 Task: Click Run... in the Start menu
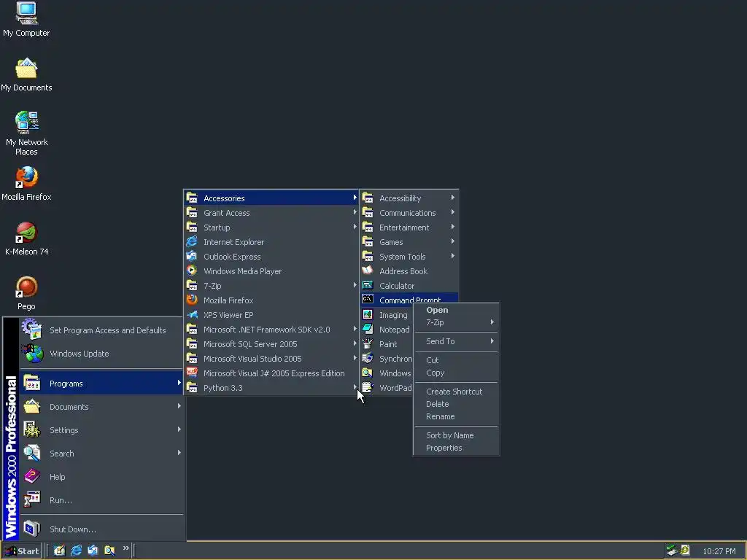pos(101,500)
